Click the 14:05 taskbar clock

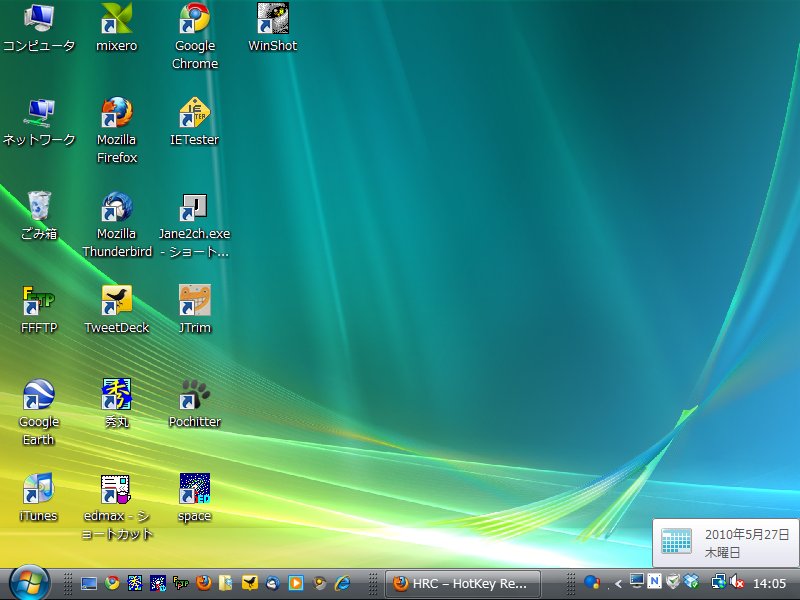click(769, 583)
